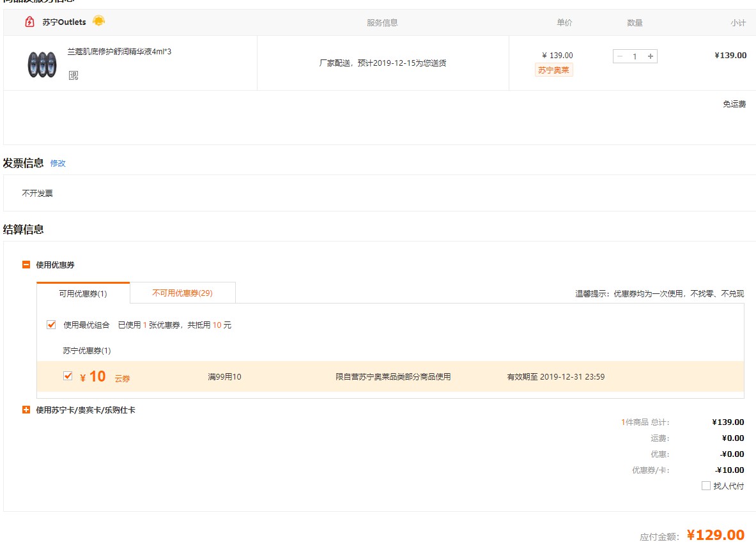Expand 使用苏宁卡/贵宾卡/乐购仕卡 section

click(26, 410)
